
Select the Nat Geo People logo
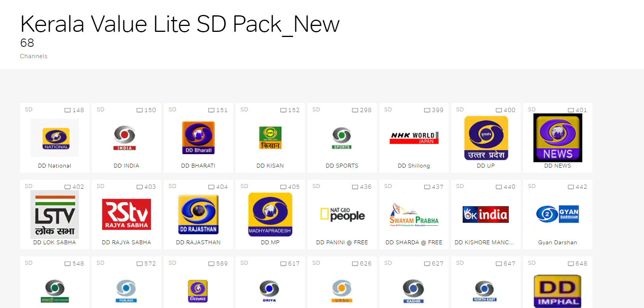click(x=342, y=215)
